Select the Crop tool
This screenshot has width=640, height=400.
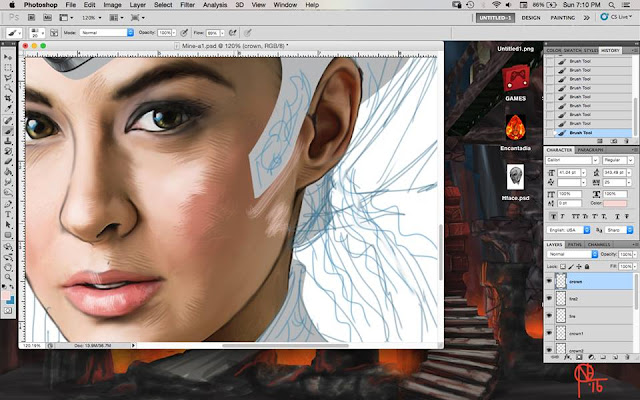tap(8, 98)
